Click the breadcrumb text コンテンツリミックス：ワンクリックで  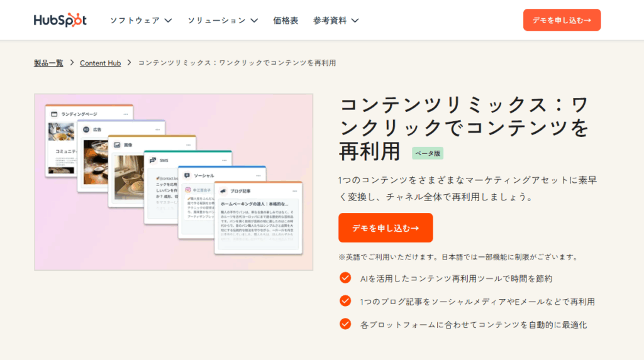coord(236,63)
